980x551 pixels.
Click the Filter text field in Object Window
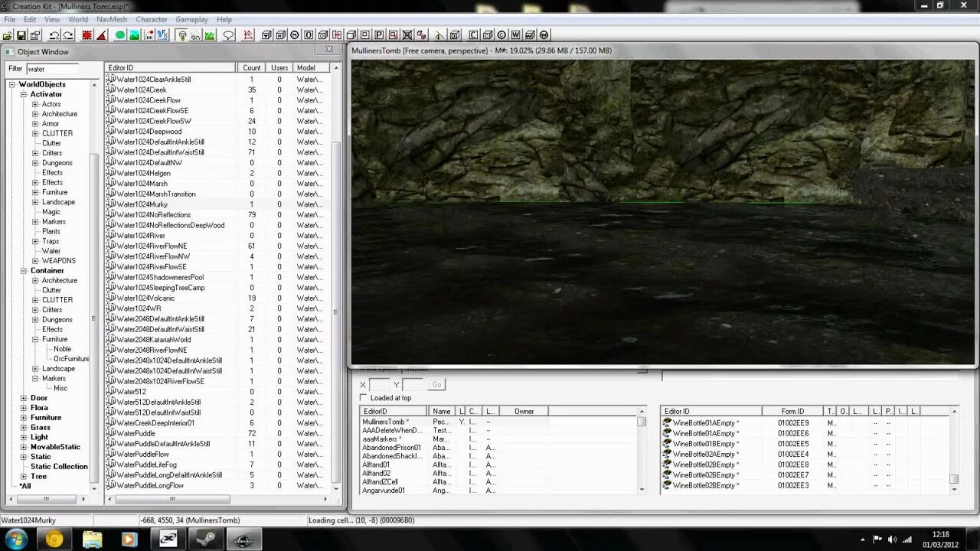[52, 69]
